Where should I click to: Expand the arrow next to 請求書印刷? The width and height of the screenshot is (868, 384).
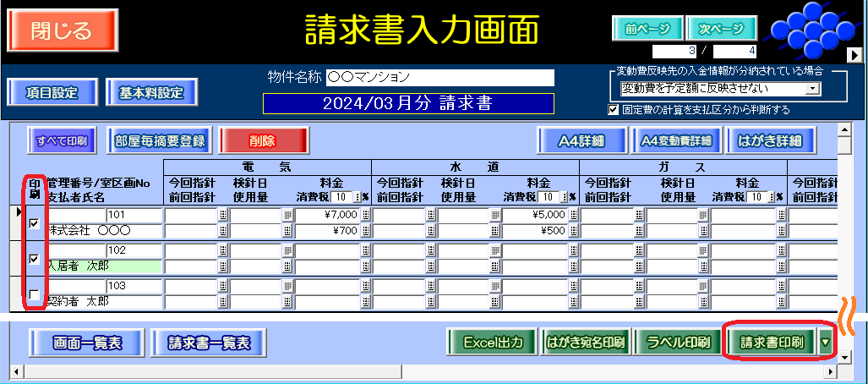pos(824,343)
